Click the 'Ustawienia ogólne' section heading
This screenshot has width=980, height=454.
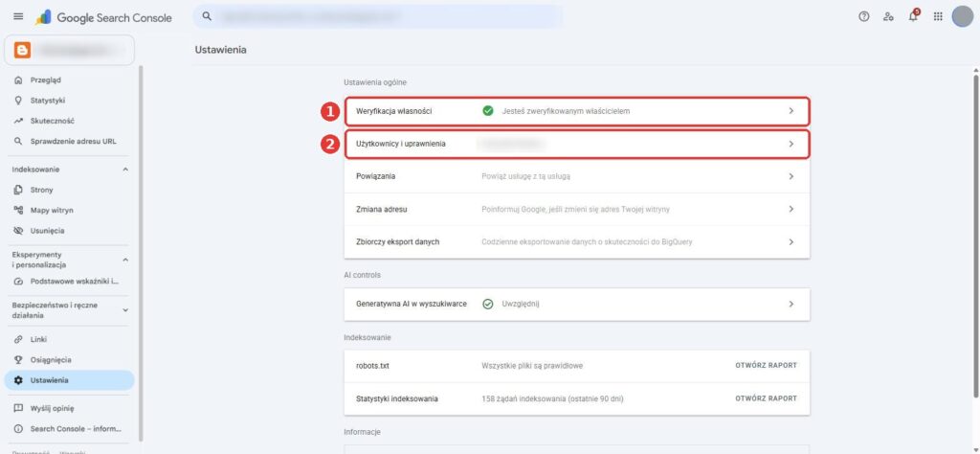375,82
